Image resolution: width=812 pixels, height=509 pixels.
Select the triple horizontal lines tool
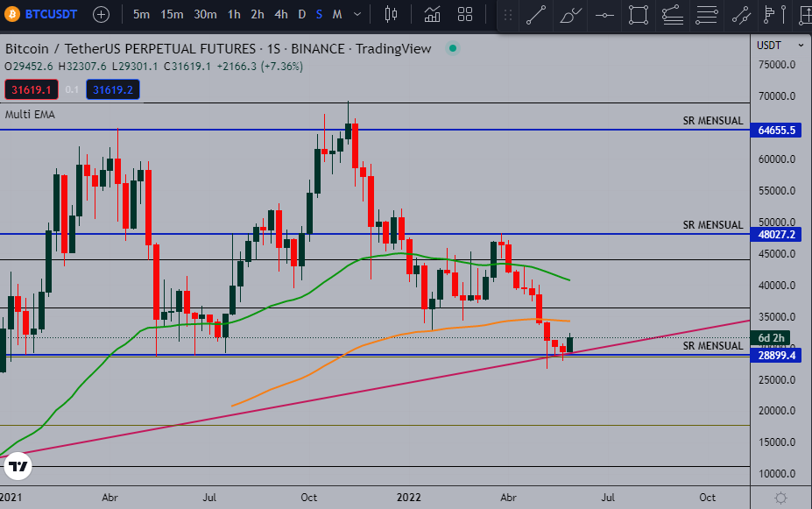coord(706,16)
